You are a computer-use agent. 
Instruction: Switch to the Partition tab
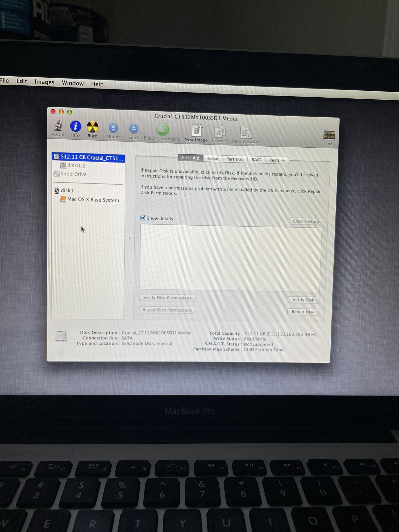[x=235, y=159]
